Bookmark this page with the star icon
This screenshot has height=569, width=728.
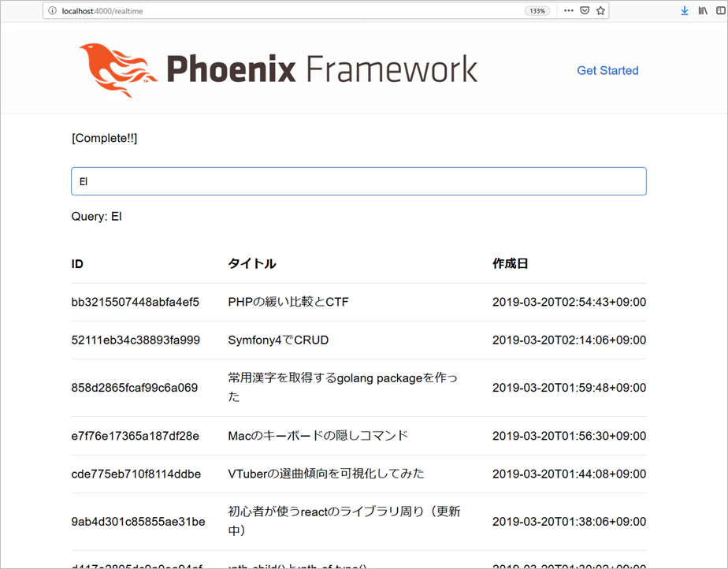(x=601, y=11)
